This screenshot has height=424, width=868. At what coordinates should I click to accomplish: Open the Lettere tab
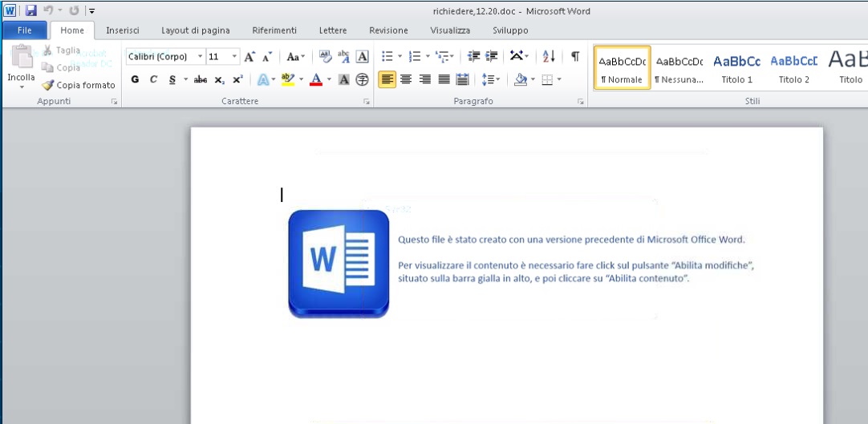tap(333, 30)
